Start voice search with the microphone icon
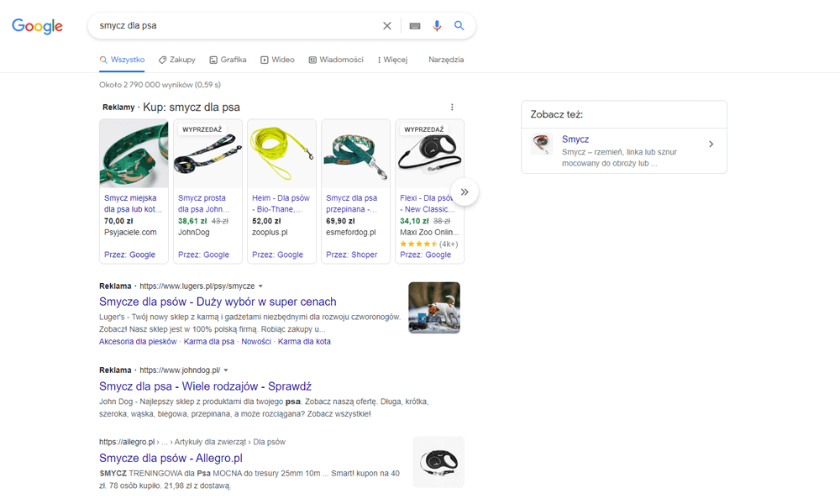 [437, 26]
